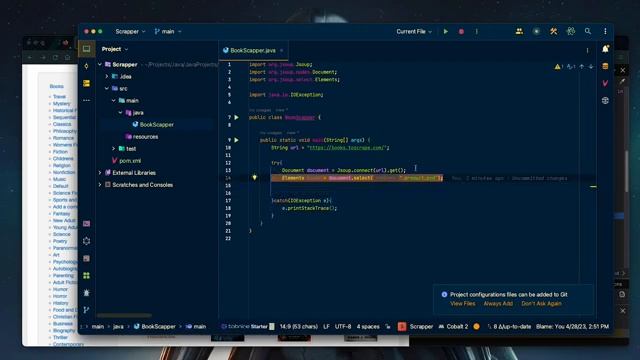The image size is (640, 360).
Task: Open the Commit tool window icon
Action: (x=87, y=66)
